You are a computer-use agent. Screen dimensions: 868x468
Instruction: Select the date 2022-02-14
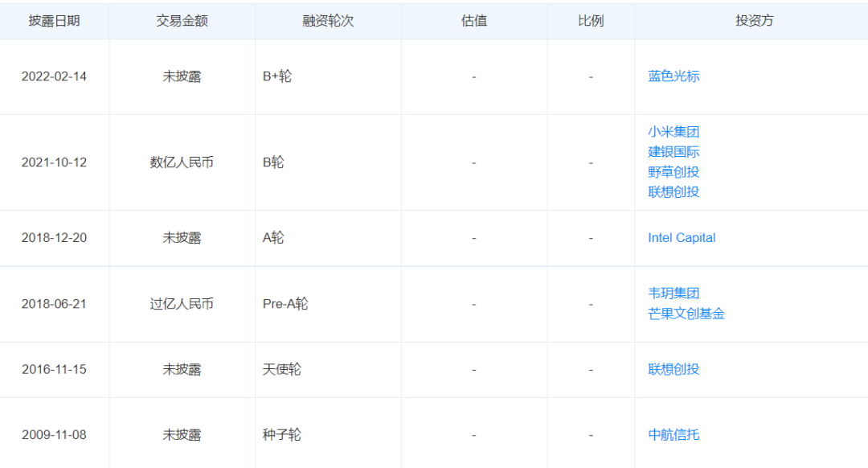click(55, 76)
